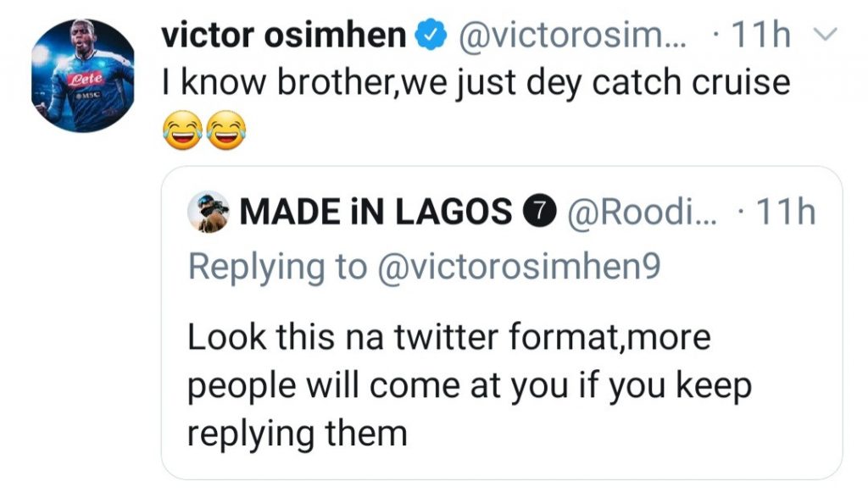Click the "replying them" last line
868x492 pixels.
tap(297, 434)
